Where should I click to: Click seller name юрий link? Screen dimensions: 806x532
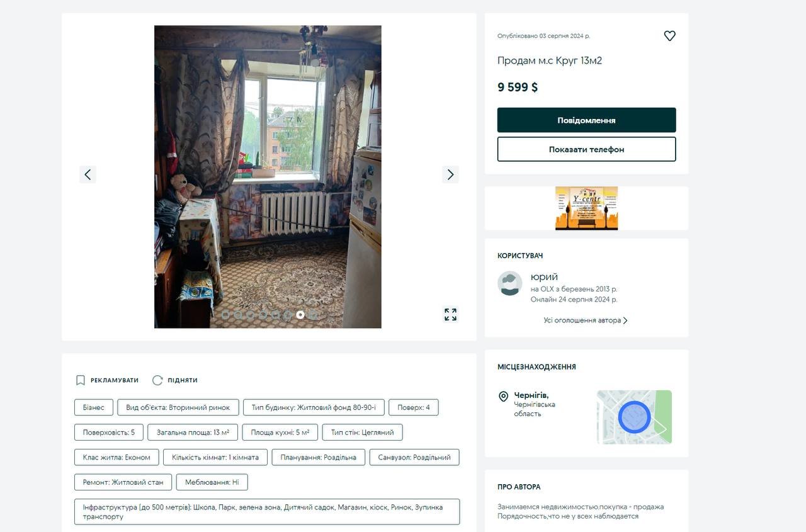(x=544, y=277)
